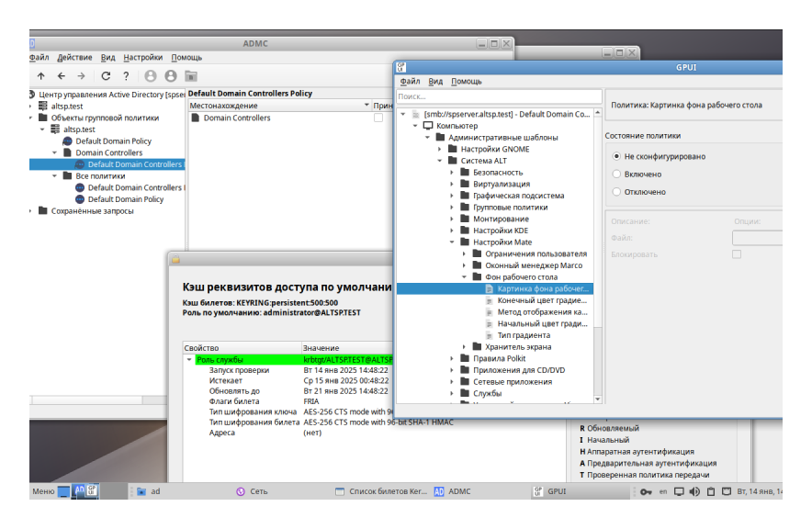Select 'Не сконфигурировано' radio button
Image resolution: width=812 pixels, height=529 pixels.
coord(616,156)
